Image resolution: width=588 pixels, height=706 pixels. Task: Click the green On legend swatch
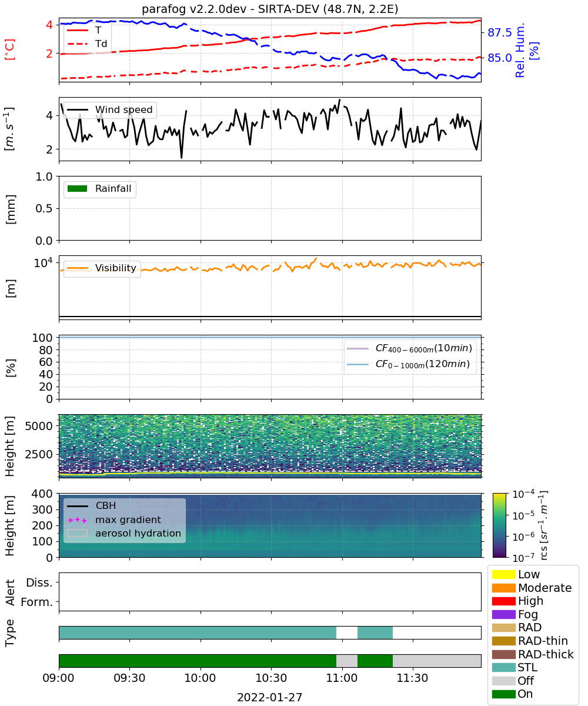[503, 694]
